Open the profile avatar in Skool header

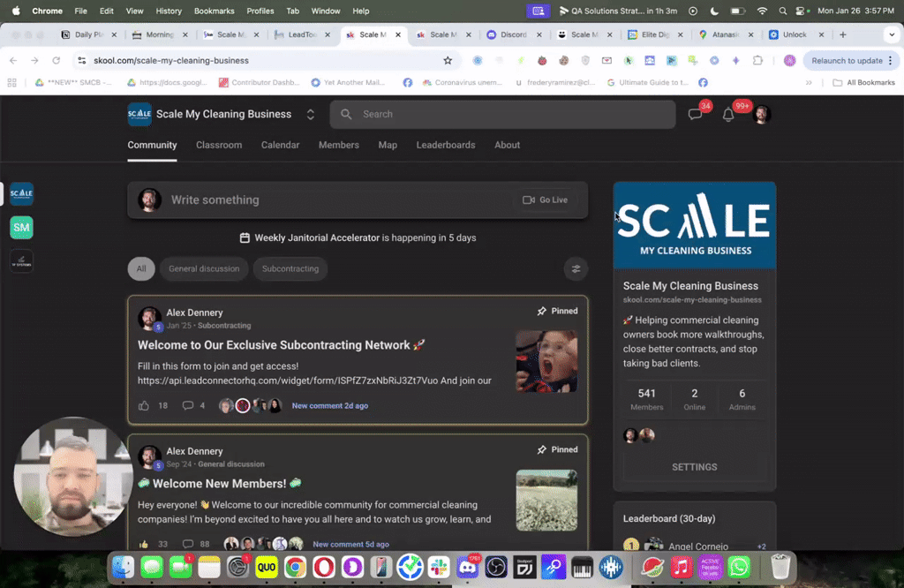coord(762,114)
